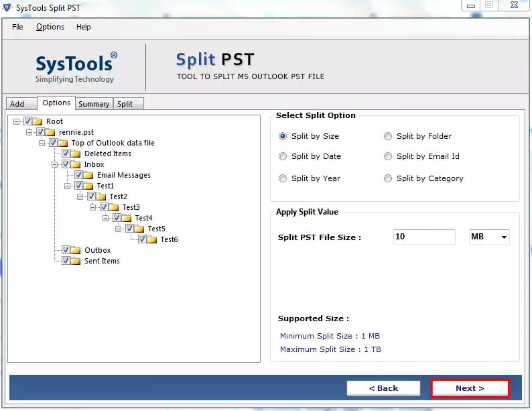This screenshot has width=532, height=411.
Task: Collapse the Test1 tree node
Action: click(67, 186)
